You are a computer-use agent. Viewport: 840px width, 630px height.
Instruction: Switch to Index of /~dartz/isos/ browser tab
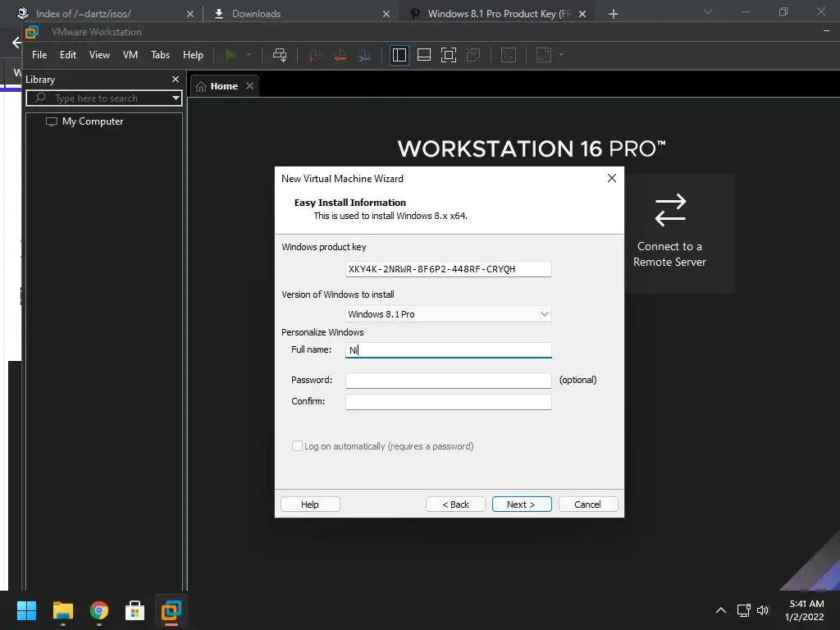[102, 14]
